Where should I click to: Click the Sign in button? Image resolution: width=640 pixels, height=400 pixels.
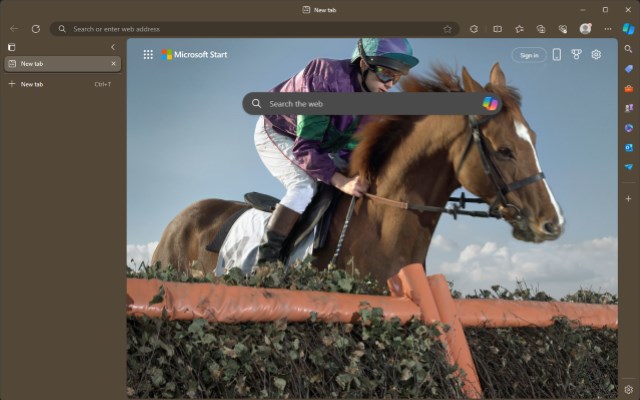point(529,55)
